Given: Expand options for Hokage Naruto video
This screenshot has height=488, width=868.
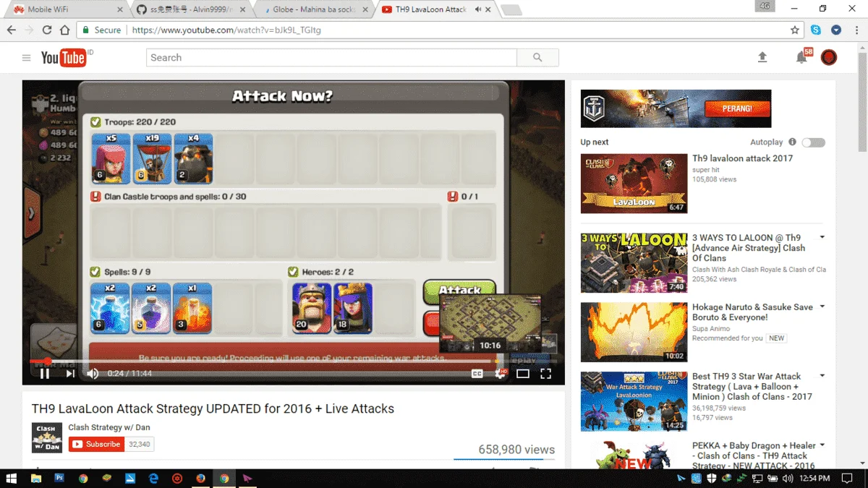Looking at the screenshot, I should 822,307.
